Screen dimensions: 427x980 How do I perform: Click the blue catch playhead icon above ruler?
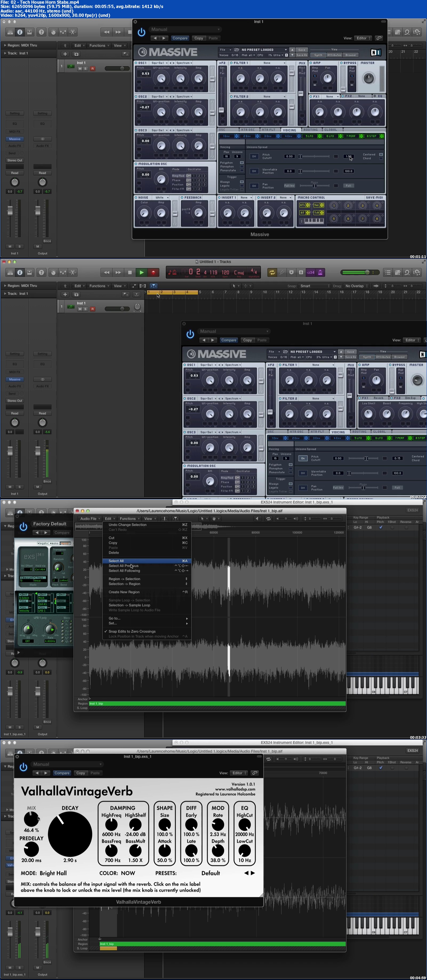[154, 286]
